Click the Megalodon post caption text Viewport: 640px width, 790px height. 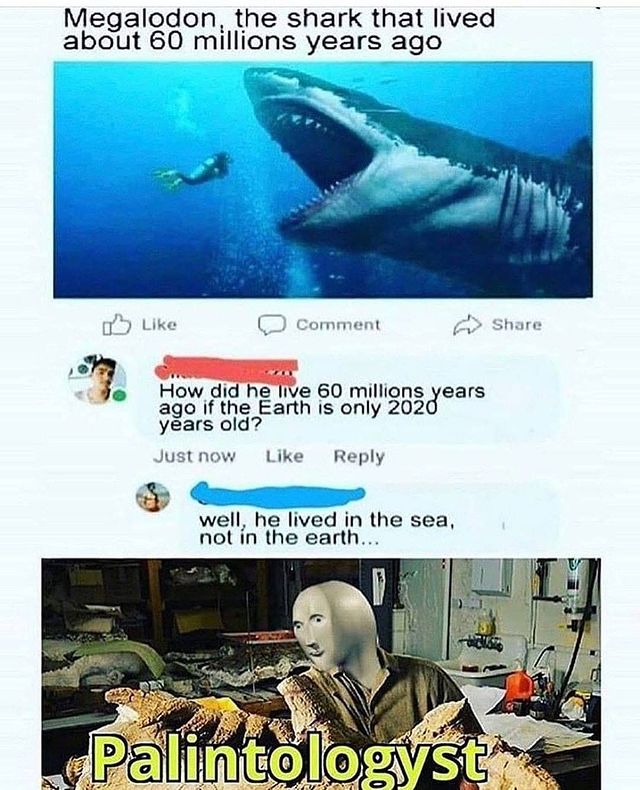[x=279, y=30]
